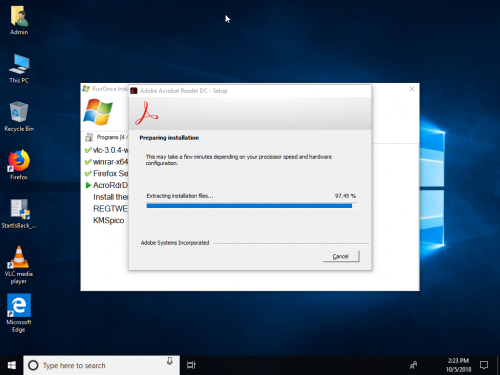Image resolution: width=500 pixels, height=375 pixels.
Task: Open the Admin folder icon on desktop
Action: 19,20
